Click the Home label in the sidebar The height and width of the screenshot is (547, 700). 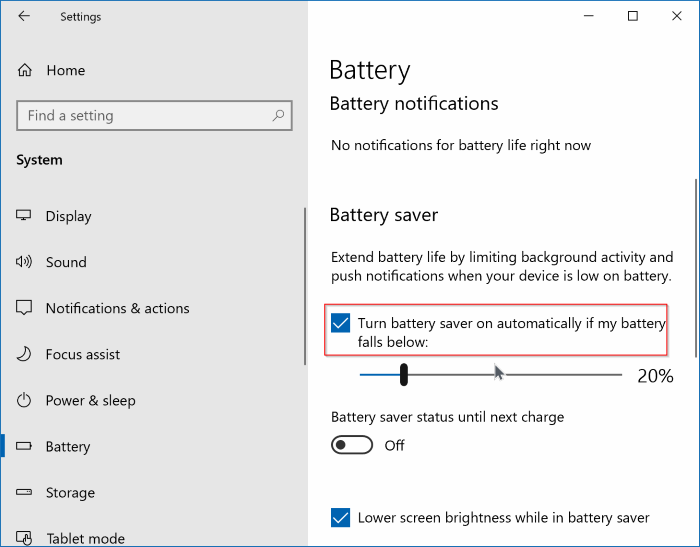[66, 70]
